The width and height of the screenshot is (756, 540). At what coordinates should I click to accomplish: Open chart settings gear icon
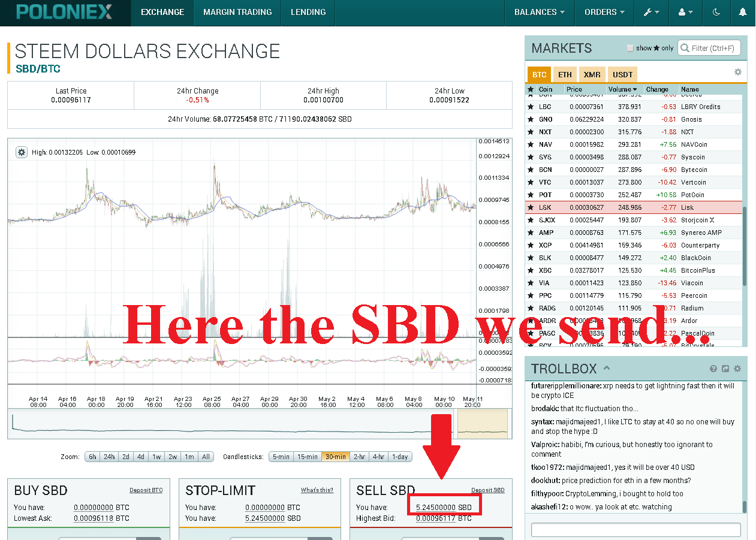click(x=22, y=152)
